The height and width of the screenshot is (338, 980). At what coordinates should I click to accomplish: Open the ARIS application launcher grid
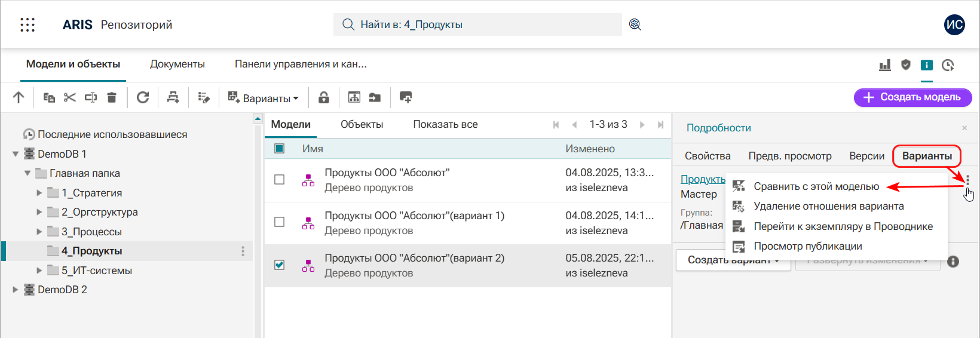tap(27, 24)
